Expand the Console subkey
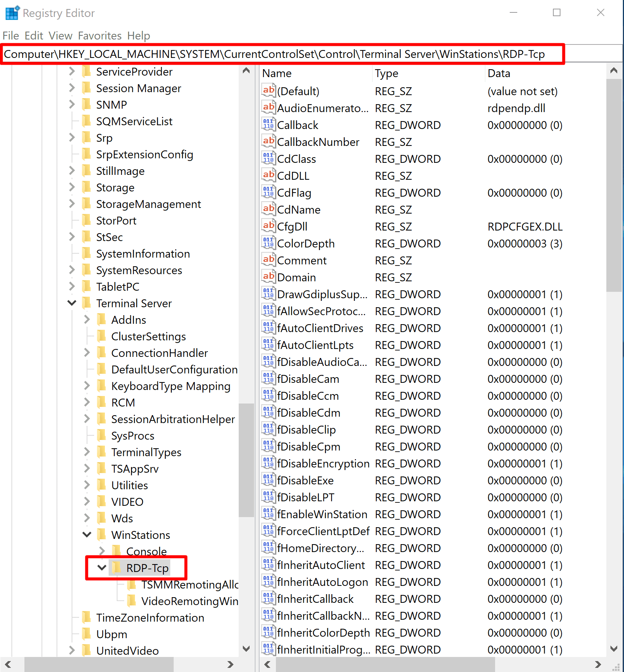Image resolution: width=624 pixels, height=672 pixels. pos(102,551)
